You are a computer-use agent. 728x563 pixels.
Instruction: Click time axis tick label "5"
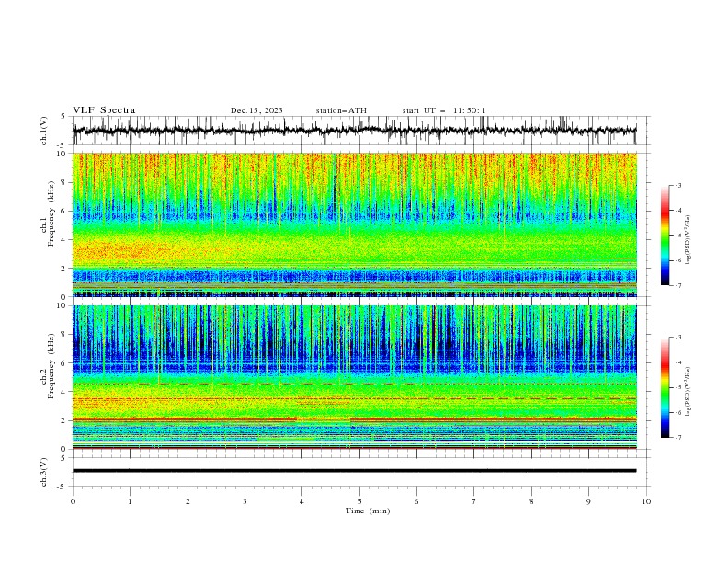point(359,501)
